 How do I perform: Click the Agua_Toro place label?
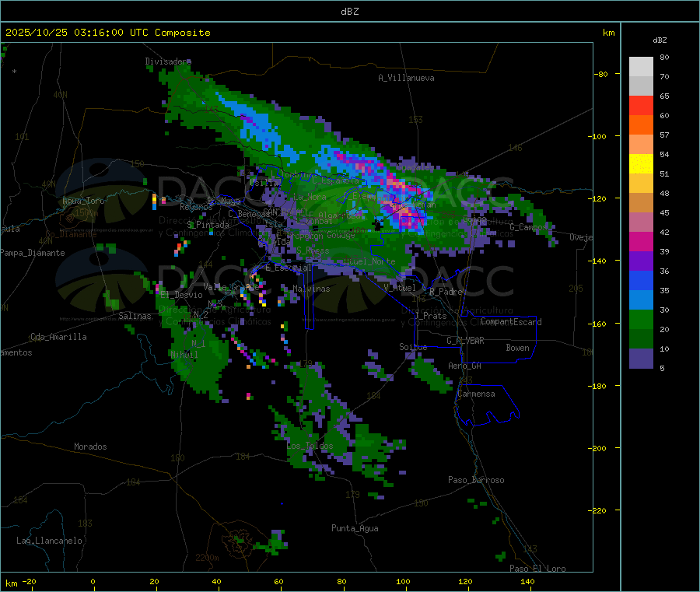83,201
